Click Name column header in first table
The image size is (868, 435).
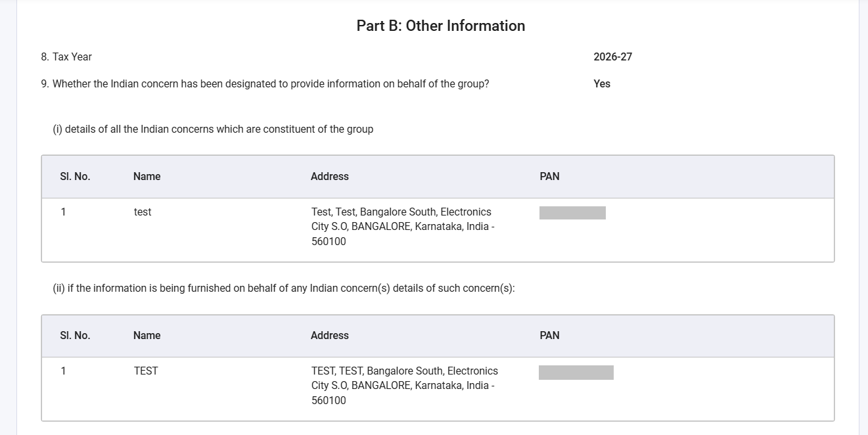147,177
